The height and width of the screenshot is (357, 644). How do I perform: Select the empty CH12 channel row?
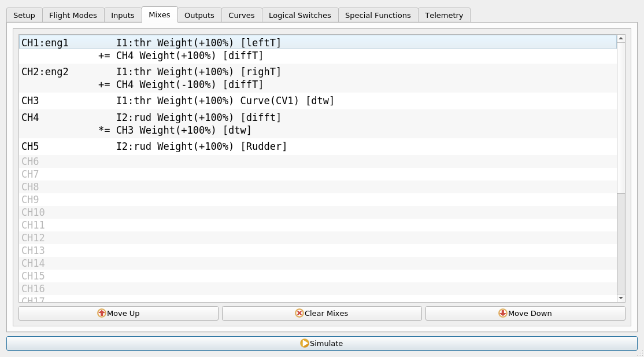318,238
